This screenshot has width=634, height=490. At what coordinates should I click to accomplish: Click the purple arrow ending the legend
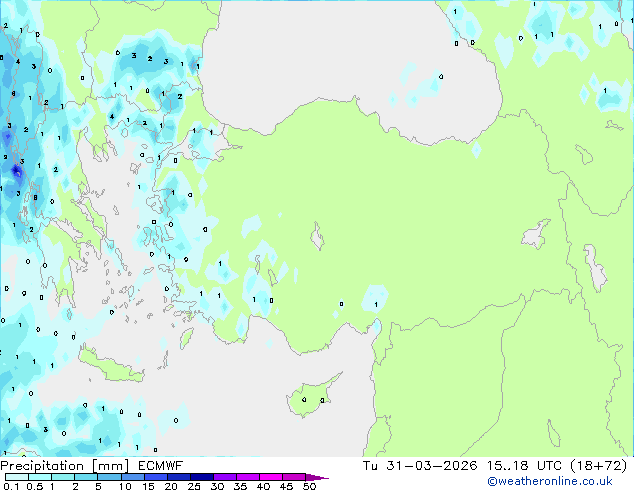pos(317,477)
